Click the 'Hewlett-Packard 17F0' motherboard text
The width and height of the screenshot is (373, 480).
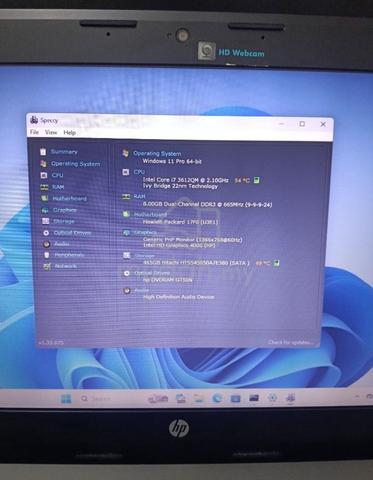tap(180, 222)
